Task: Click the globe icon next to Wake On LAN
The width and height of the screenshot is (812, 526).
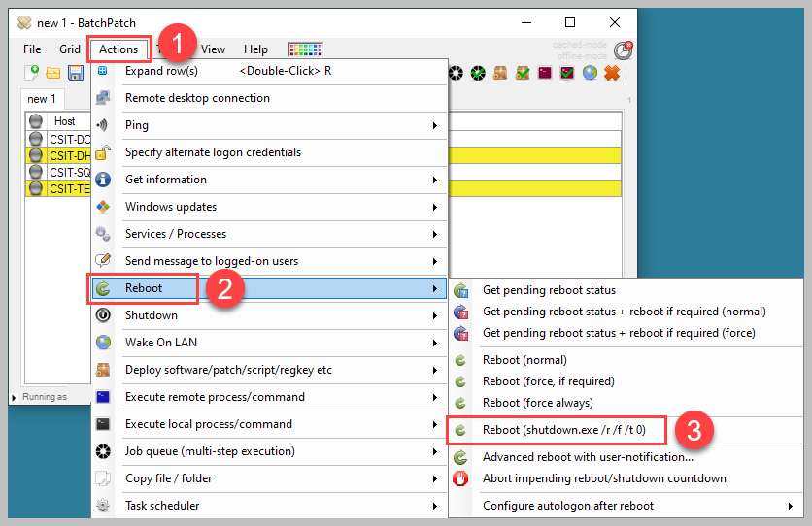Action: click(103, 343)
